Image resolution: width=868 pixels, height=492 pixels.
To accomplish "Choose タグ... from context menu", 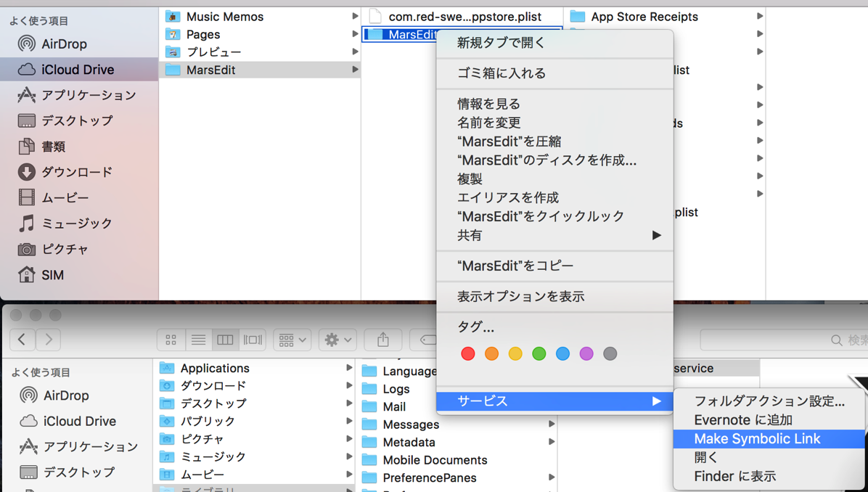I will [x=554, y=327].
